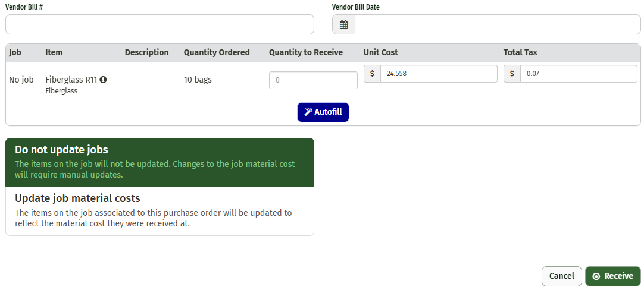Select the Do not update jobs option
This screenshot has height=290, width=644.
[x=160, y=162]
